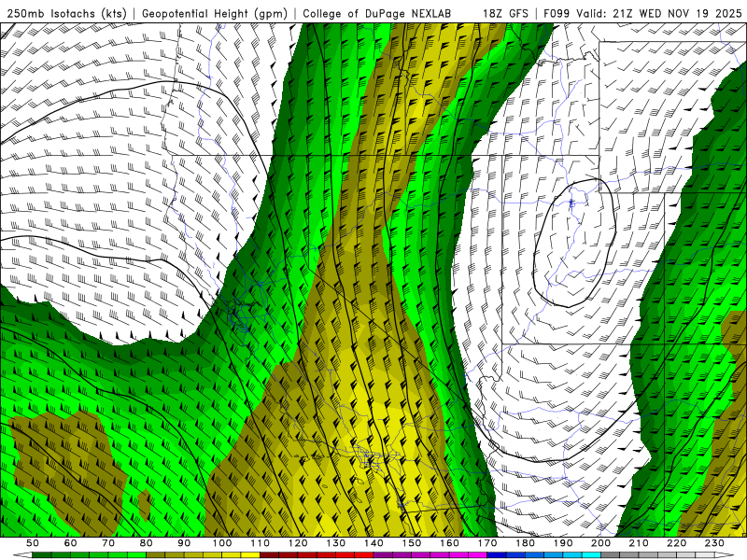Click the 130 label on the color scale
This screenshot has width=747, height=560.
click(336, 543)
